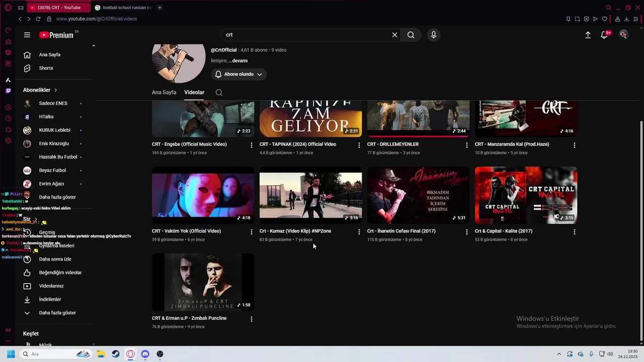
Task: Open more options for CRT - TAPINAK video
Action: pyautogui.click(x=359, y=145)
